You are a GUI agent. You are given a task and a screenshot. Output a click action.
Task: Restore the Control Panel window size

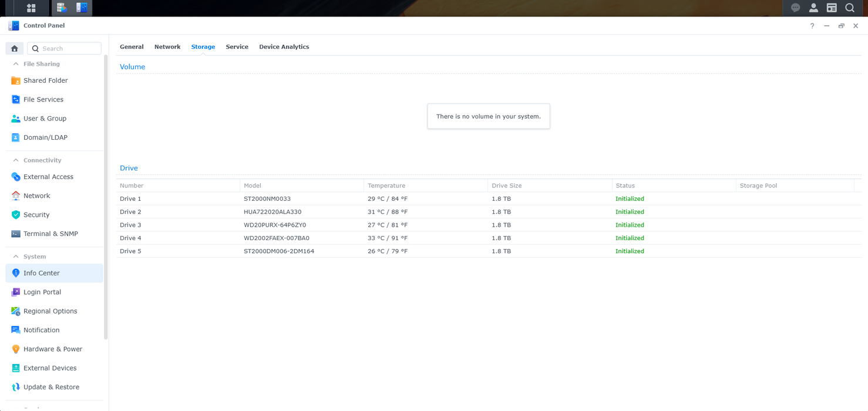click(x=841, y=26)
